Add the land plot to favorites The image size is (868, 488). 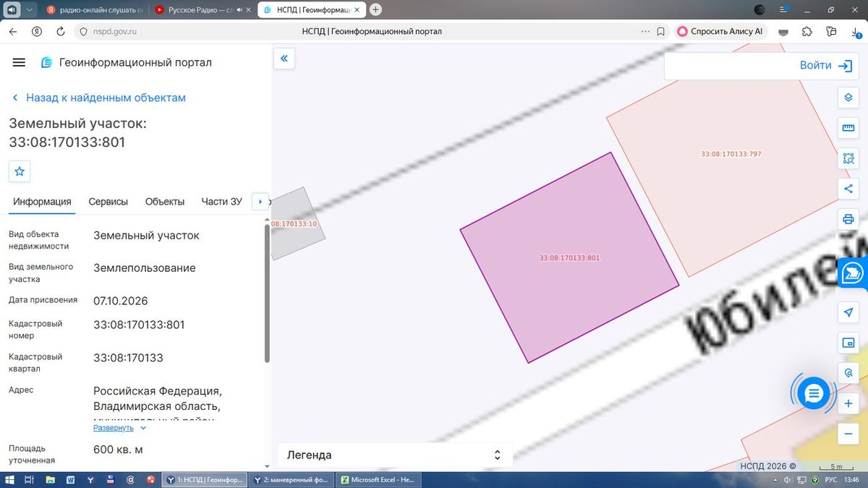tap(20, 171)
